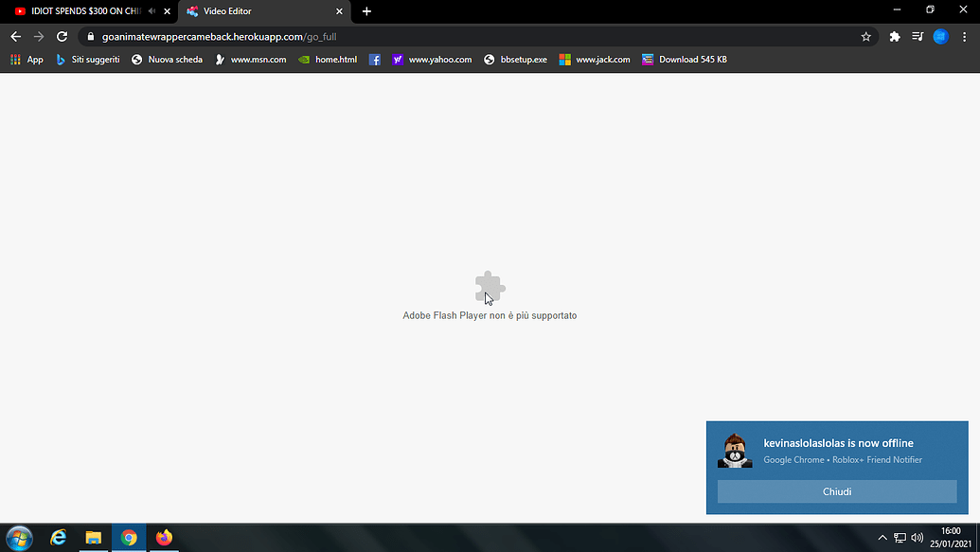Open a new browser tab
The width and height of the screenshot is (980, 552).
pos(366,11)
